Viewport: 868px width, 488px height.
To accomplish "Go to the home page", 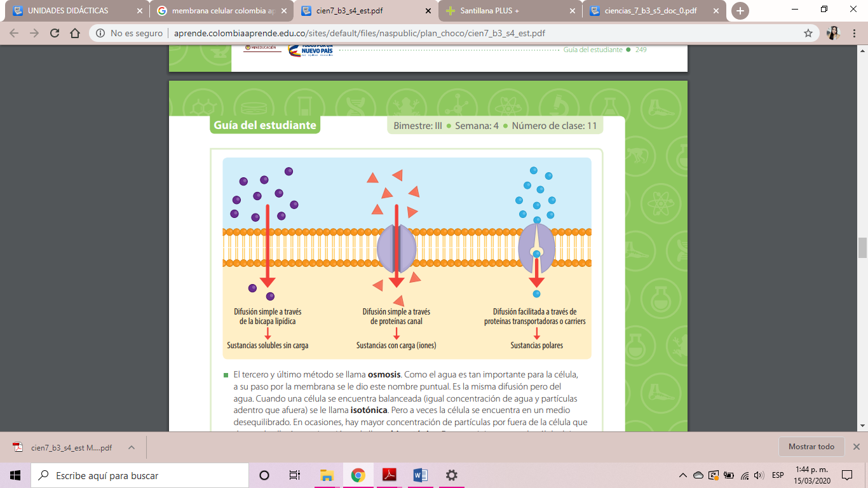I will pos(75,33).
